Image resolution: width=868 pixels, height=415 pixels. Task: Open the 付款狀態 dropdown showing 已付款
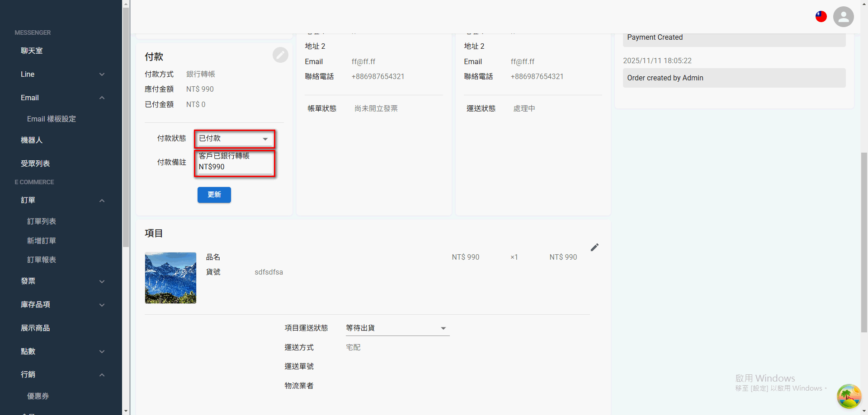(234, 139)
